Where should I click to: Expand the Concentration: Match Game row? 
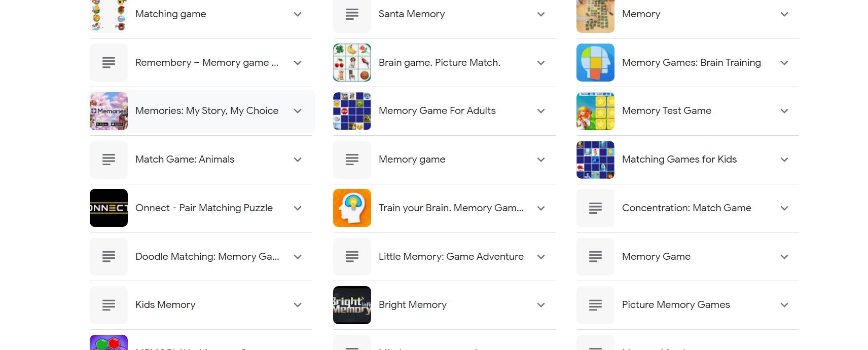[784, 208]
